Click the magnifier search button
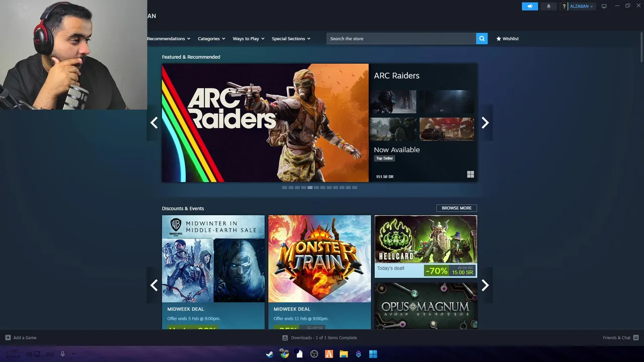This screenshot has width=644, height=362. 482,39
